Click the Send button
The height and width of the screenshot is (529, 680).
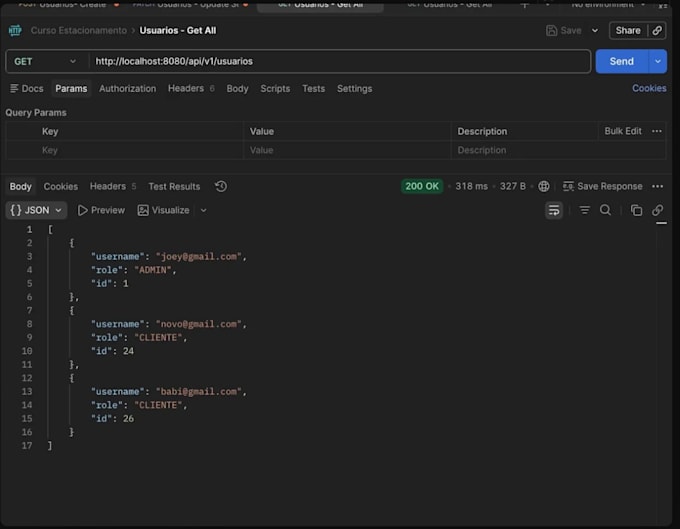[x=621, y=61]
